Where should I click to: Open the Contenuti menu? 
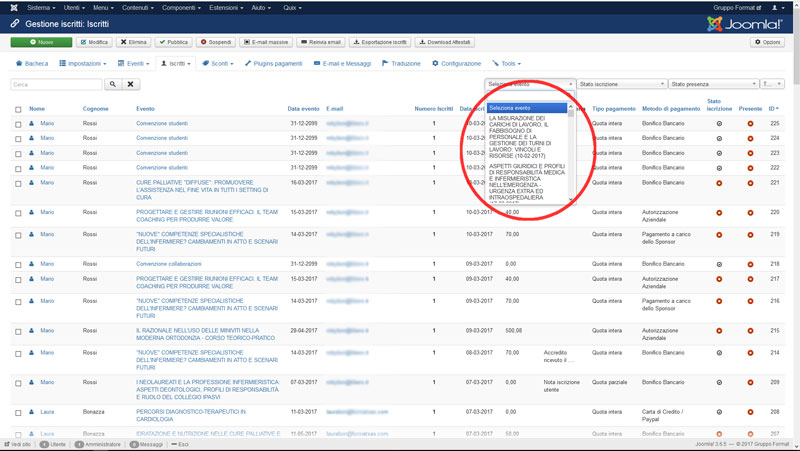pos(138,8)
